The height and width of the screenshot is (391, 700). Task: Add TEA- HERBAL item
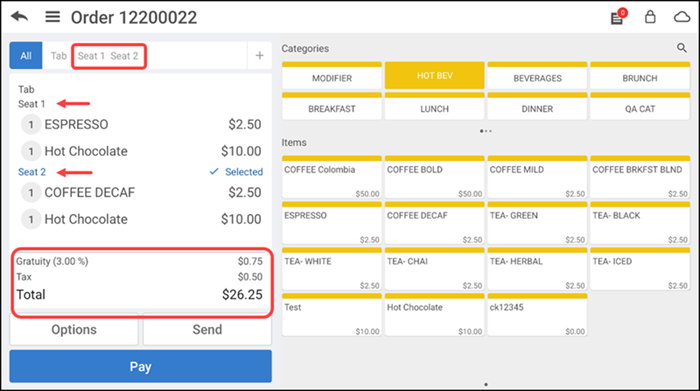pos(537,269)
